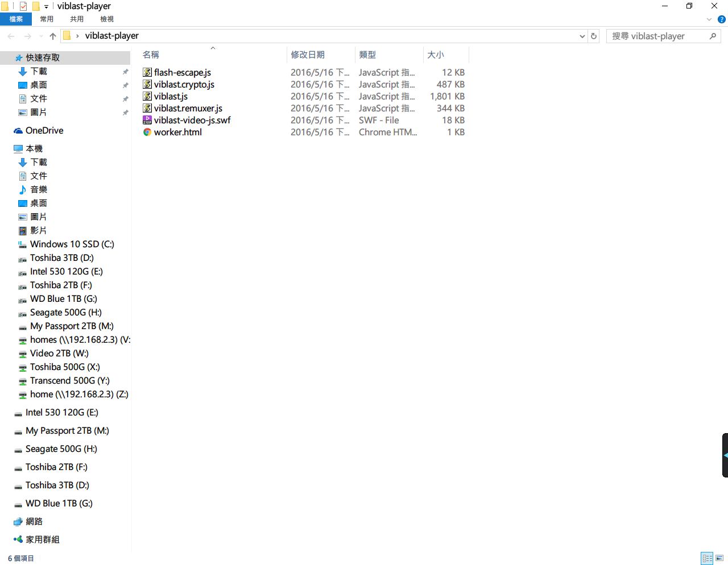Click the Chrome HTM... type cell
Screen dimensions: 728x565
[x=388, y=132]
